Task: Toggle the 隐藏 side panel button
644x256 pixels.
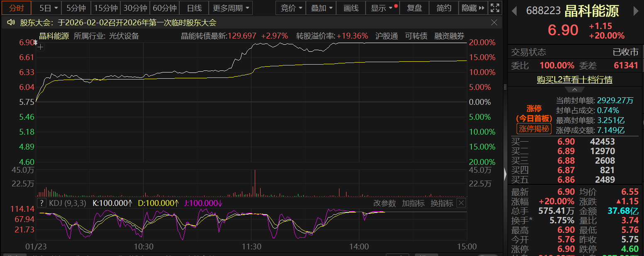Action: click(473, 8)
